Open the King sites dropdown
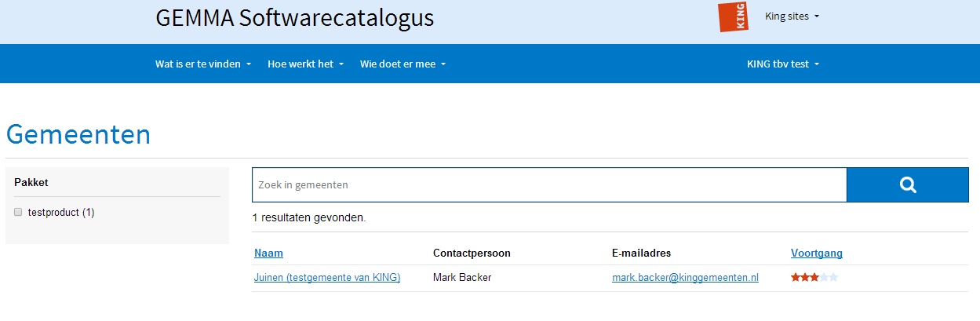The height and width of the screenshot is (321, 980). tap(792, 16)
